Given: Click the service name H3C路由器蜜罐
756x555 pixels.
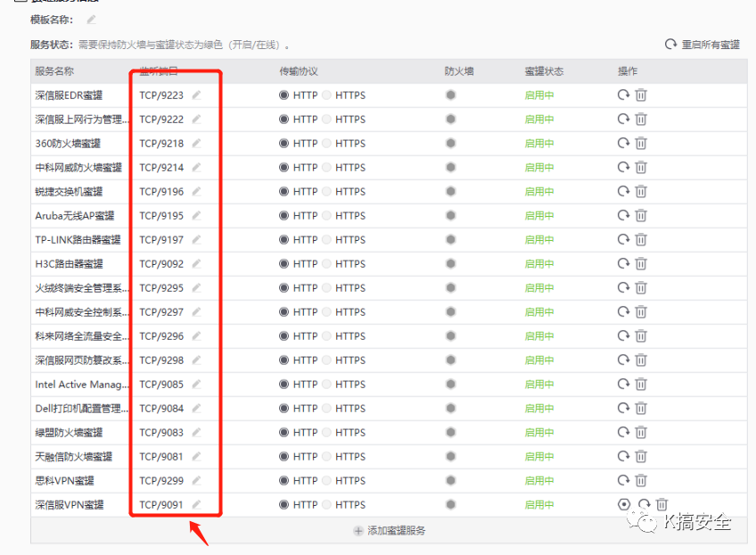Looking at the screenshot, I should [69, 264].
